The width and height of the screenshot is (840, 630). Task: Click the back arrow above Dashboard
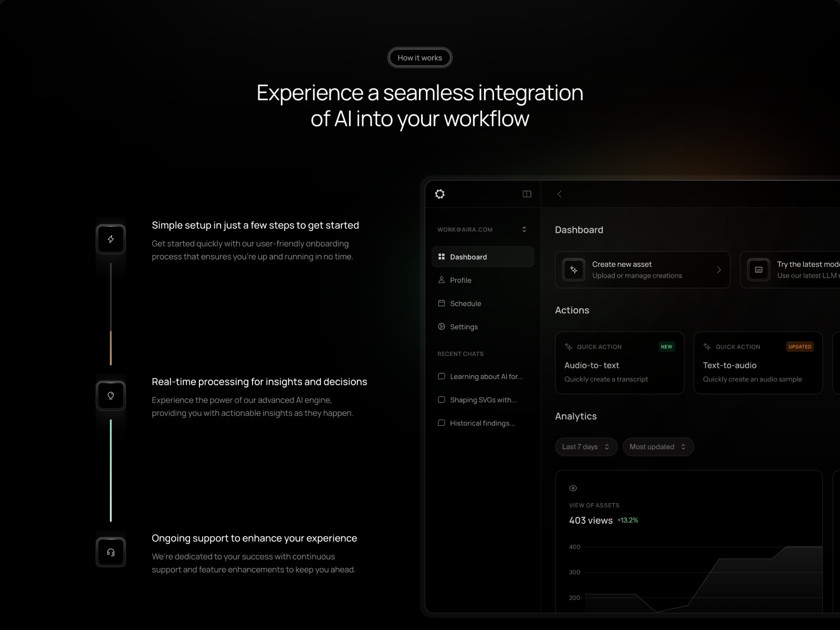click(559, 194)
